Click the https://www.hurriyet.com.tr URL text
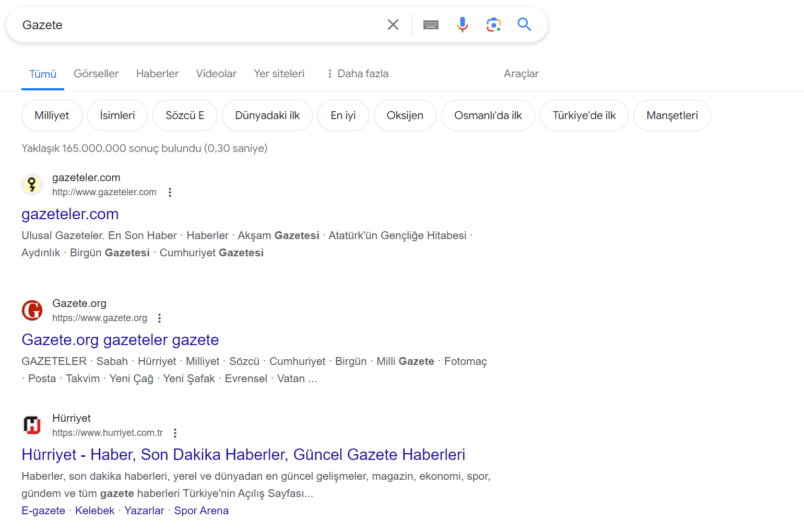 click(108, 433)
